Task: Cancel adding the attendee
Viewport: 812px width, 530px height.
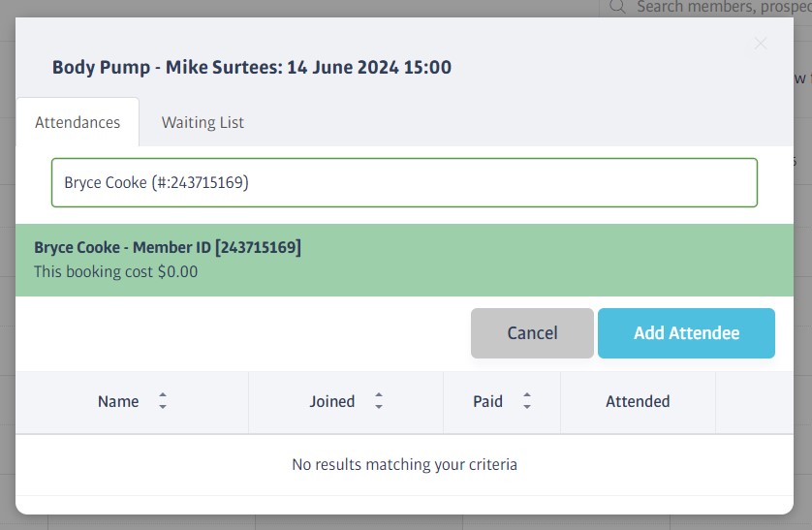Action: (x=532, y=333)
